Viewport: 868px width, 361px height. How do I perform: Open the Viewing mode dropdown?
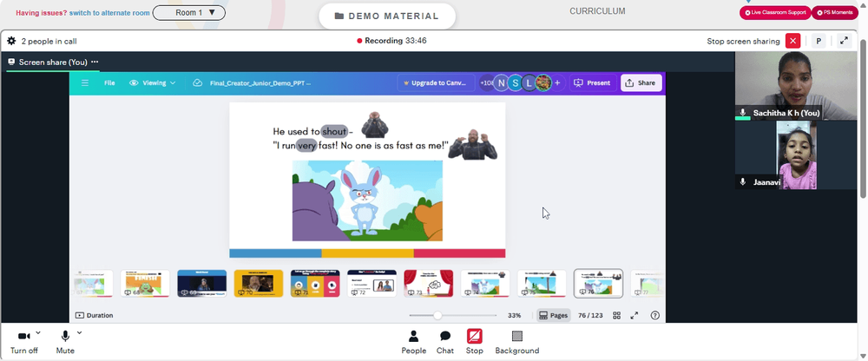click(152, 83)
